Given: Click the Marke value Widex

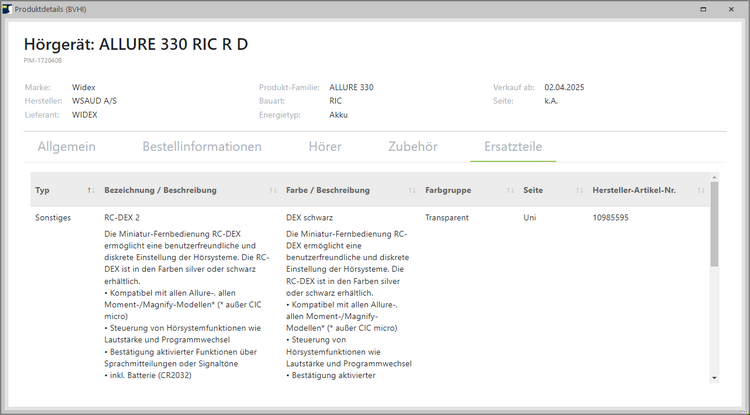Looking at the screenshot, I should click(x=84, y=87).
